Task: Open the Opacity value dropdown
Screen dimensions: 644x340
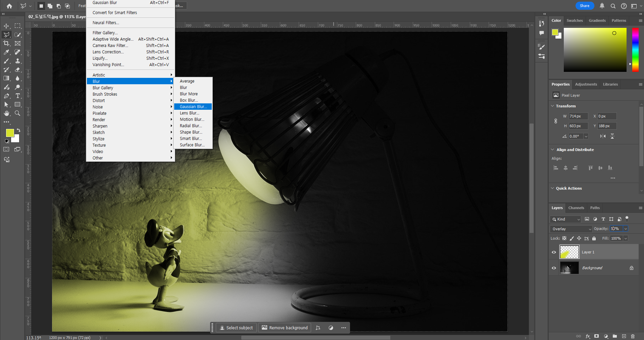Action: click(626, 229)
